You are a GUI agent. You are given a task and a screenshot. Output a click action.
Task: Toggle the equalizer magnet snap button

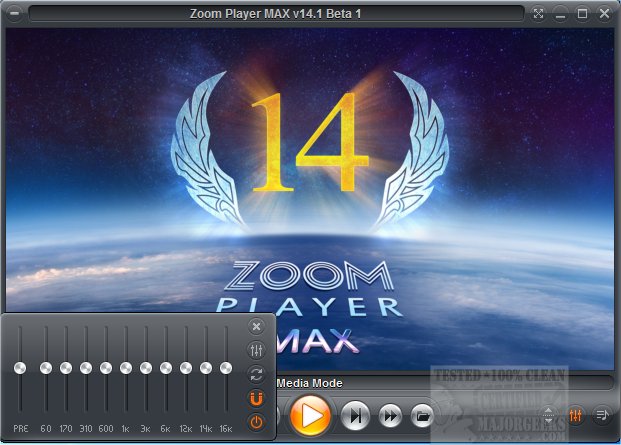[256, 398]
